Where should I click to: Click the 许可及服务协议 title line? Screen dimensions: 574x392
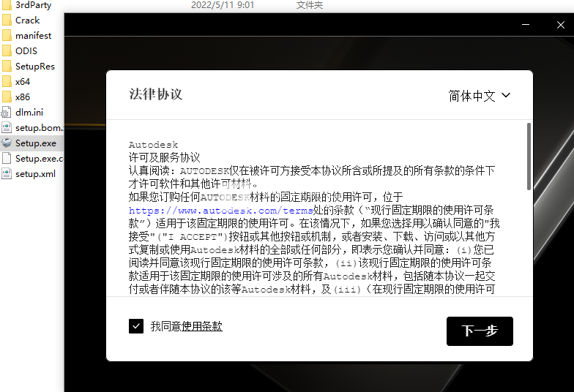(164, 158)
